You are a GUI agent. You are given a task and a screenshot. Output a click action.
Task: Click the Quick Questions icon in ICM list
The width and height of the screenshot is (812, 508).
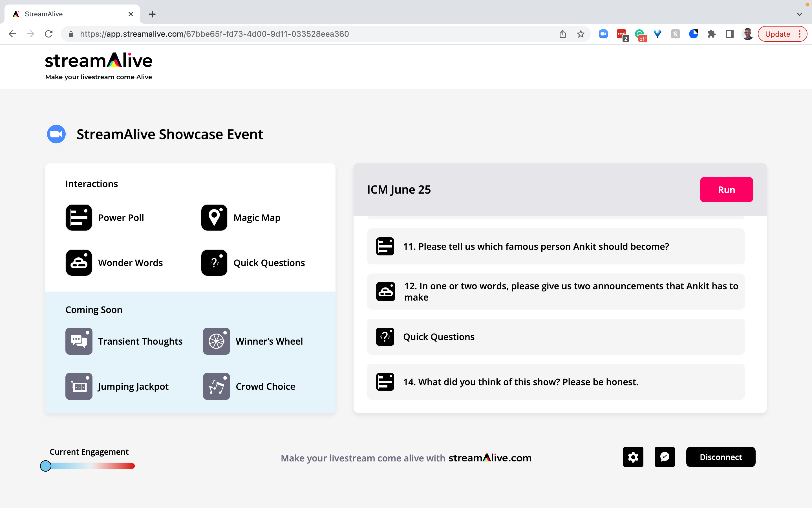pyautogui.click(x=385, y=337)
